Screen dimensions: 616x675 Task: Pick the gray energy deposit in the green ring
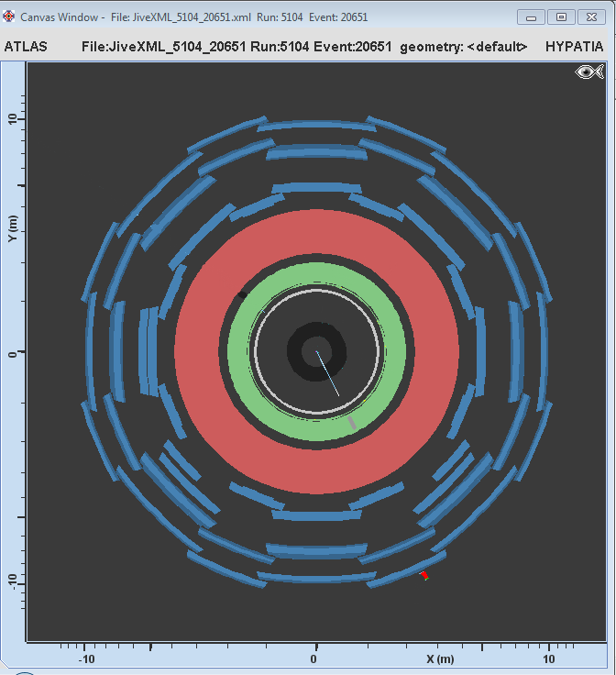click(x=351, y=422)
